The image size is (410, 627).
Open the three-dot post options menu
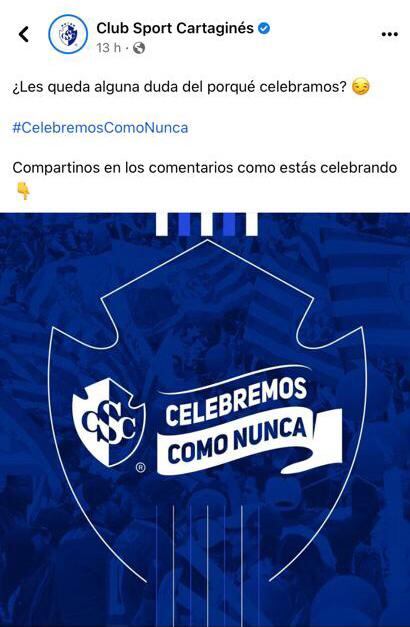pos(389,34)
